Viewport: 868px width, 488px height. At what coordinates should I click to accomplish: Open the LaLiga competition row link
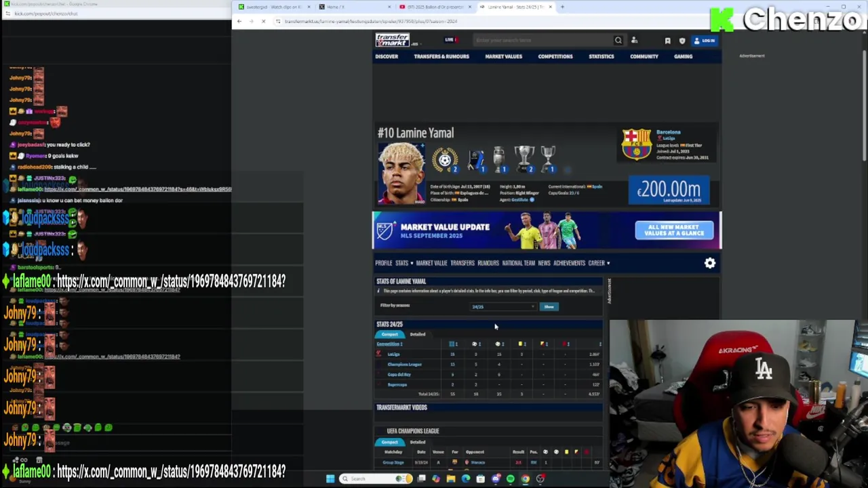(393, 354)
